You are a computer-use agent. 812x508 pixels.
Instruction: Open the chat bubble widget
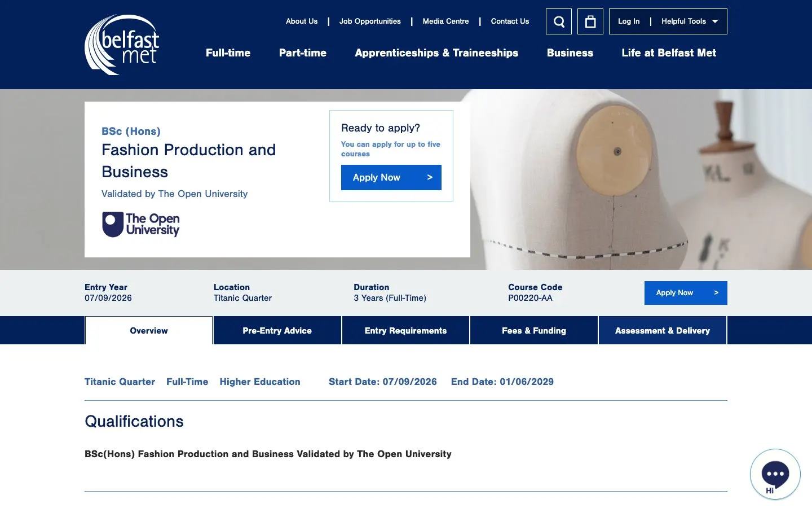tap(775, 475)
